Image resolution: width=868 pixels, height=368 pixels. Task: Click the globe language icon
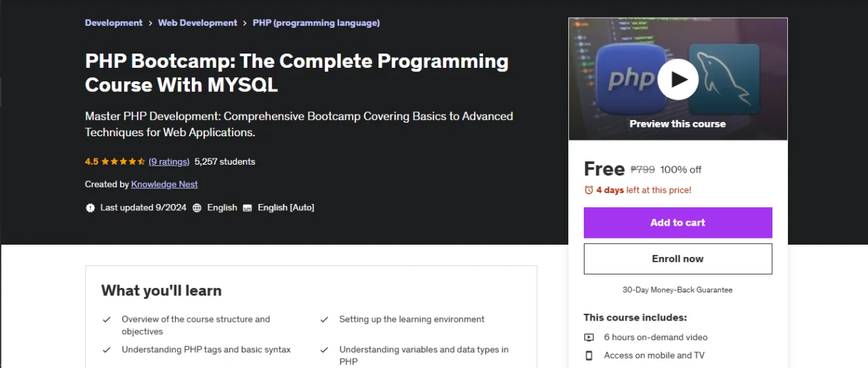tap(197, 208)
